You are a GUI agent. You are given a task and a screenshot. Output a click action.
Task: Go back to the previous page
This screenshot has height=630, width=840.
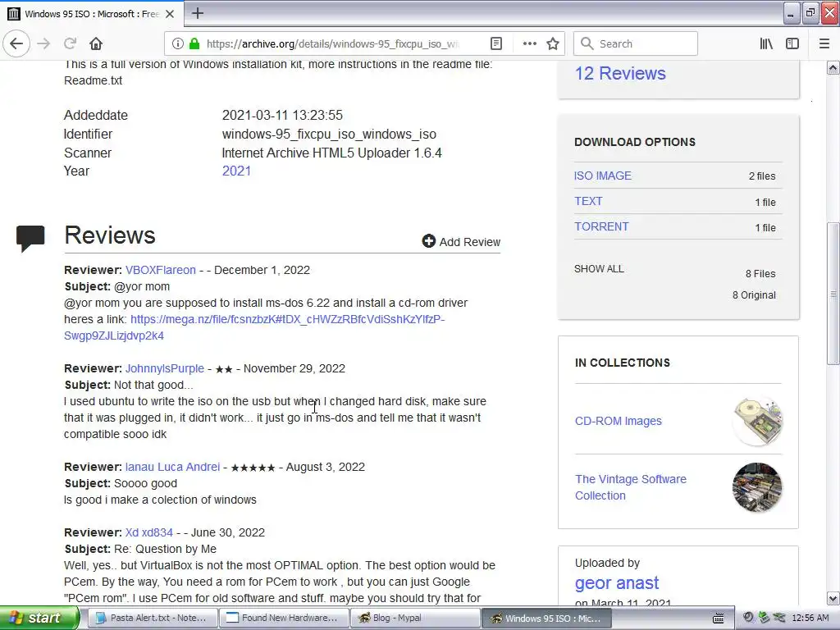coord(16,43)
